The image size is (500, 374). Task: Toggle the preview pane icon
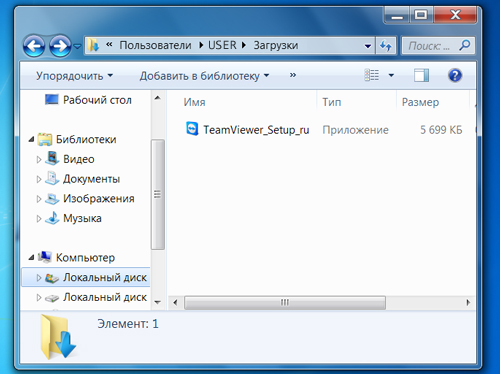pyautogui.click(x=421, y=75)
